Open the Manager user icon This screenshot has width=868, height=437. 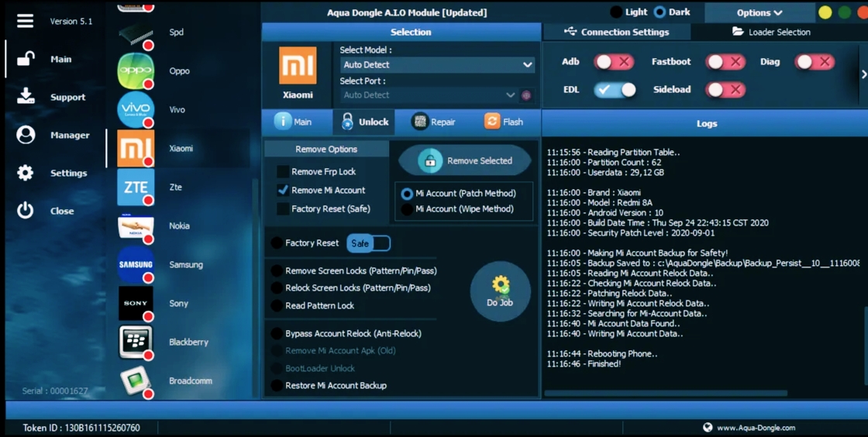26,135
